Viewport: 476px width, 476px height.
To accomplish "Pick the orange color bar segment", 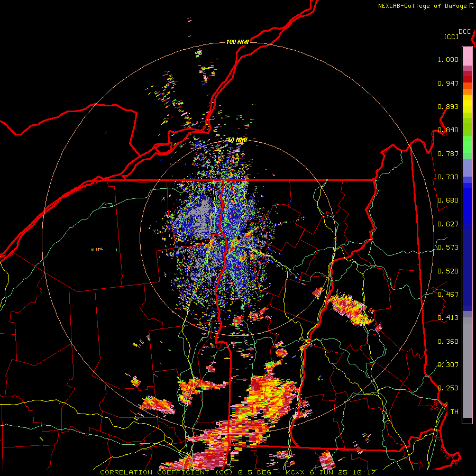I will 467,91.
